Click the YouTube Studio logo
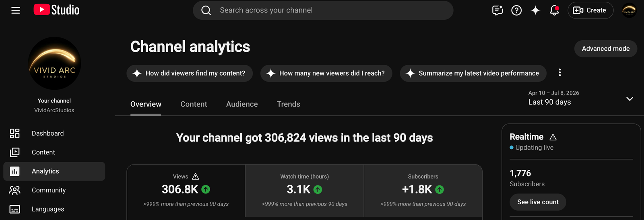 (56, 10)
